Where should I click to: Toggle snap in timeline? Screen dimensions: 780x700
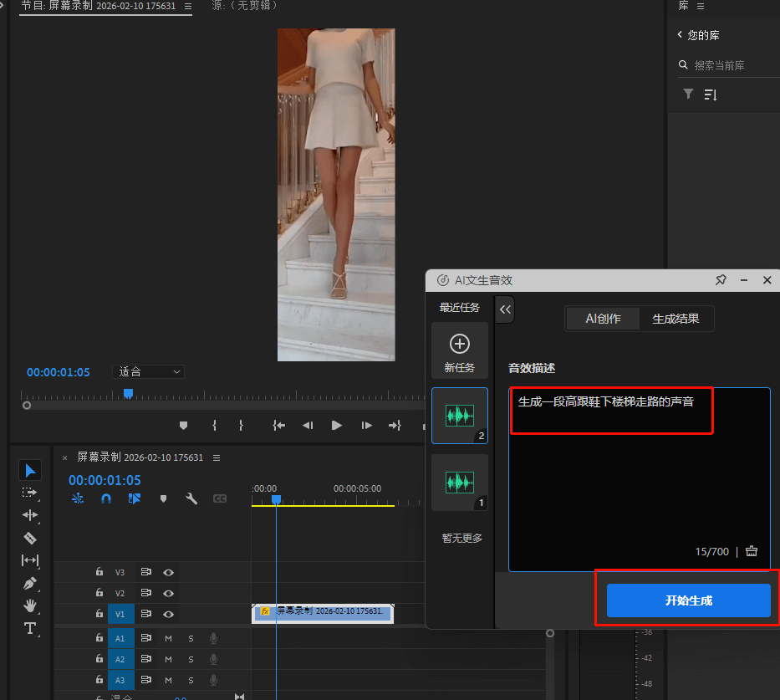(x=106, y=498)
